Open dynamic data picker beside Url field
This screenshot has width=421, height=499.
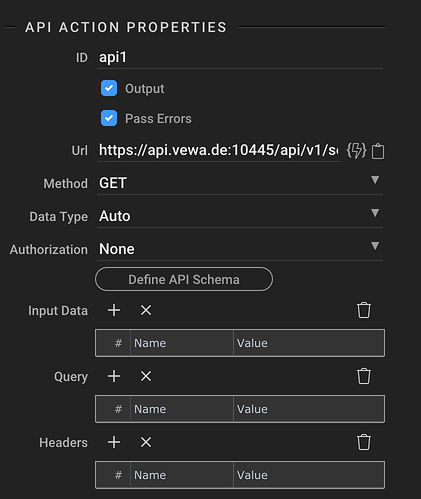[356, 151]
